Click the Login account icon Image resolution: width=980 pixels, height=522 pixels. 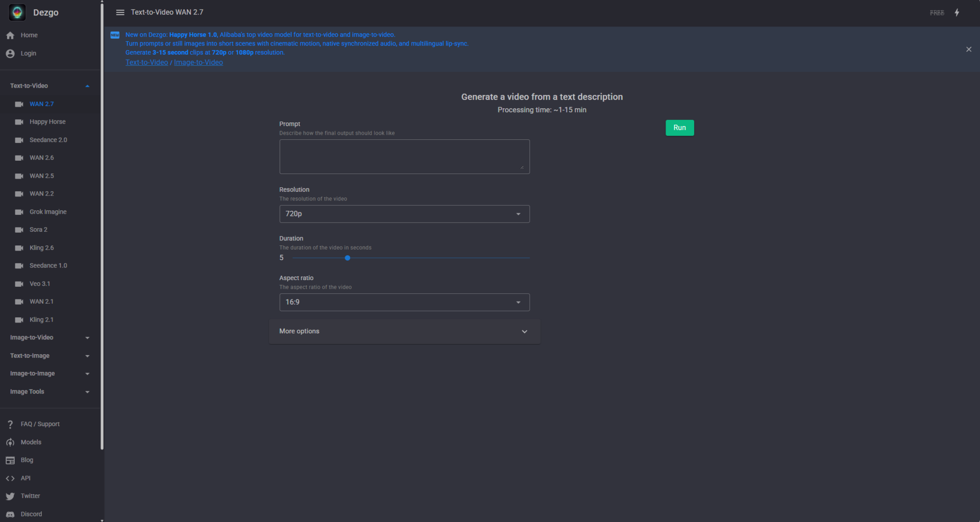point(10,54)
